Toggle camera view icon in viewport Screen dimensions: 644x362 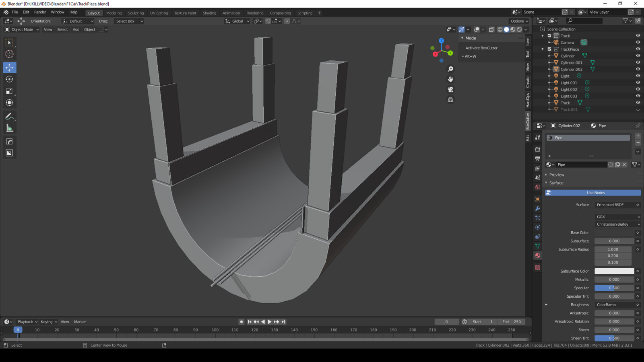[x=450, y=89]
